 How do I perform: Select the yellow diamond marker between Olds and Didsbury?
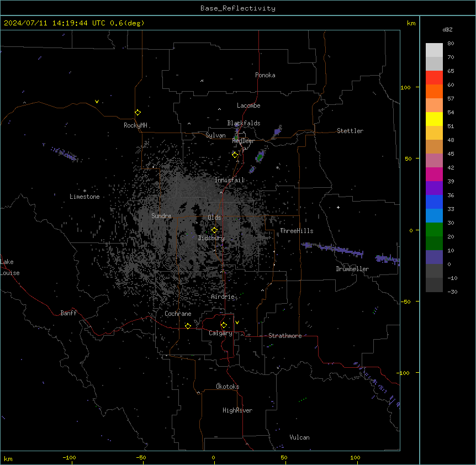pyautogui.click(x=214, y=230)
